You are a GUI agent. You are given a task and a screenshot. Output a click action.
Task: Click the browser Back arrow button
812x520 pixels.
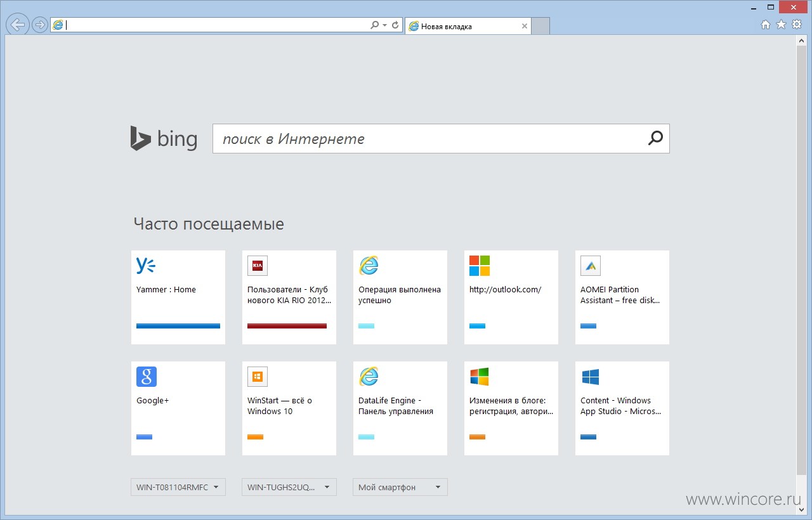click(x=18, y=25)
